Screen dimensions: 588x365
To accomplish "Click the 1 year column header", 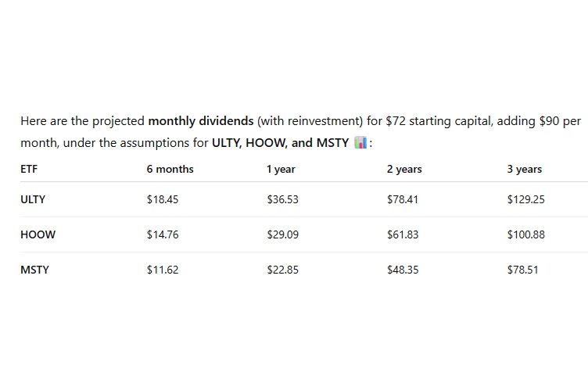I will [281, 169].
